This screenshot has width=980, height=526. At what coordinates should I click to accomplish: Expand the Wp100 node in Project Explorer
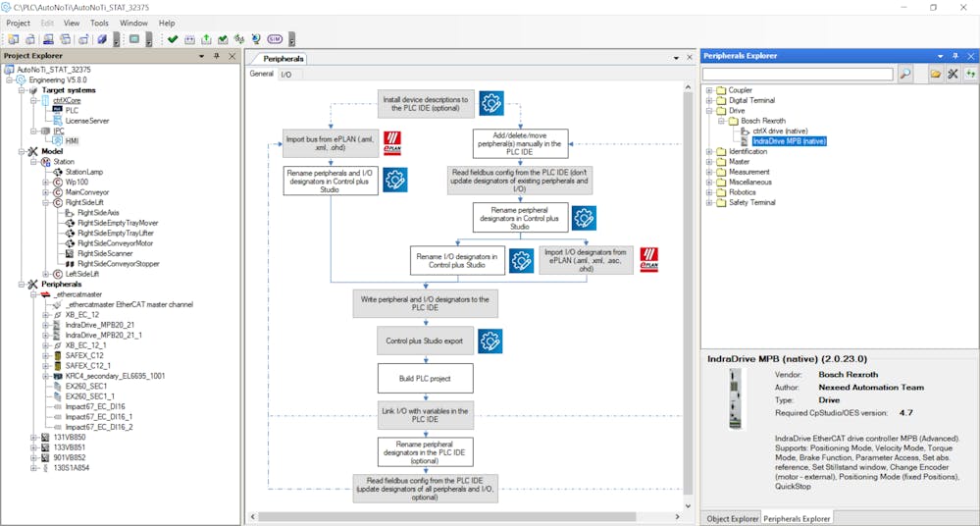(x=46, y=183)
